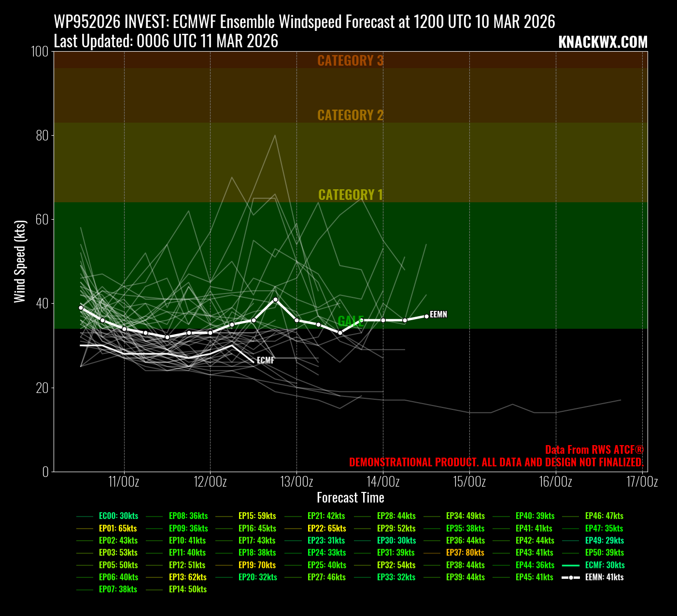Click the 13/00z tick on the time axis
The width and height of the screenshot is (677, 616).
click(x=296, y=482)
